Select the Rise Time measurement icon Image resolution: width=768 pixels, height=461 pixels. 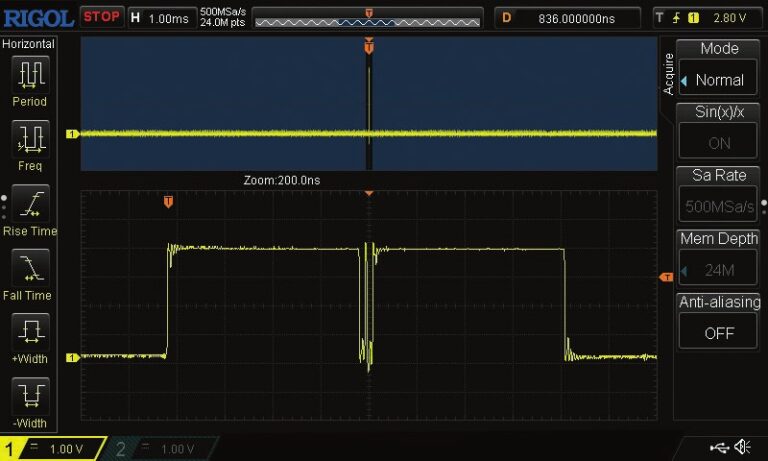tap(29, 204)
